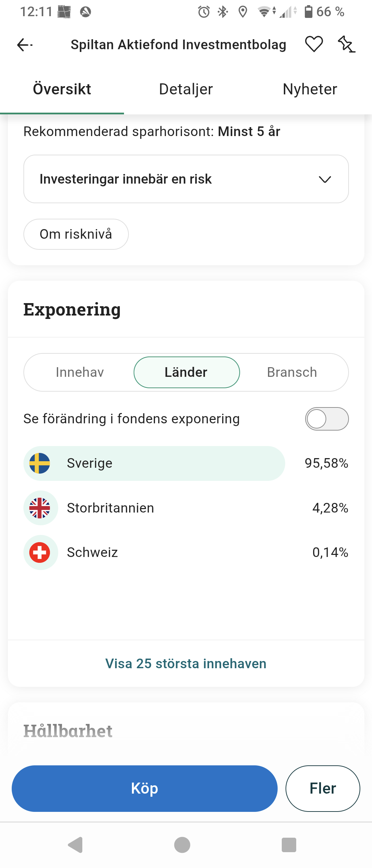Select the Bransch segment
The width and height of the screenshot is (372, 868).
point(292,372)
